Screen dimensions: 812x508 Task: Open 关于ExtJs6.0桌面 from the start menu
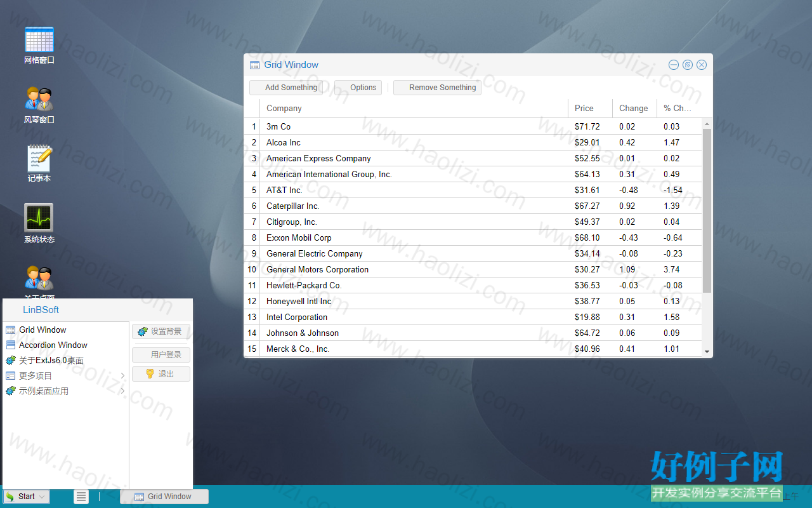tap(66, 360)
